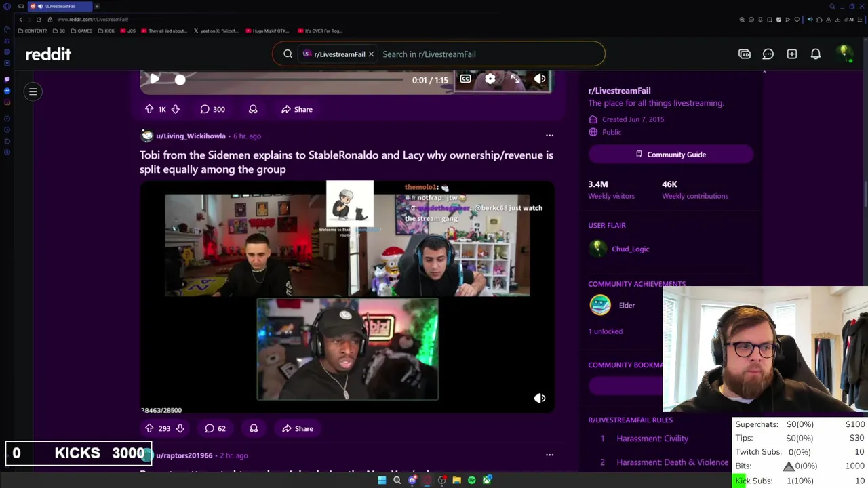Open the Windows Start menu

pos(382,480)
